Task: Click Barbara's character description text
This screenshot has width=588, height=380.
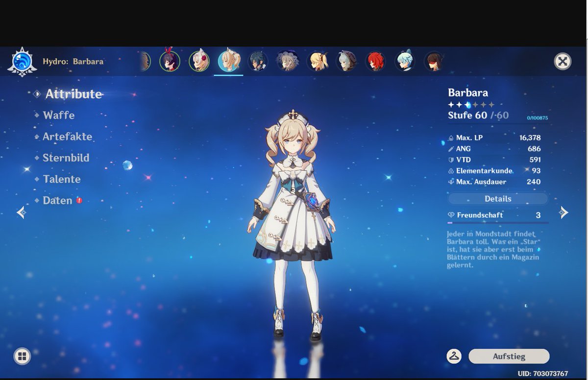Action: click(493, 250)
